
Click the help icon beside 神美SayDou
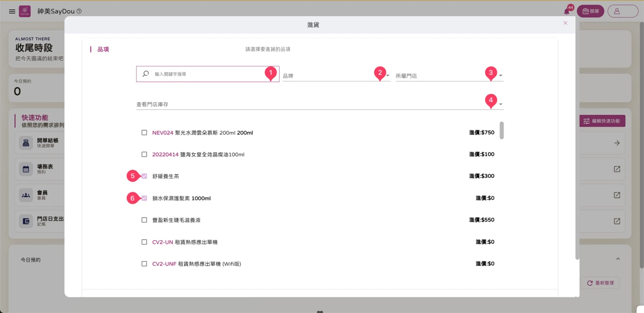(x=79, y=11)
